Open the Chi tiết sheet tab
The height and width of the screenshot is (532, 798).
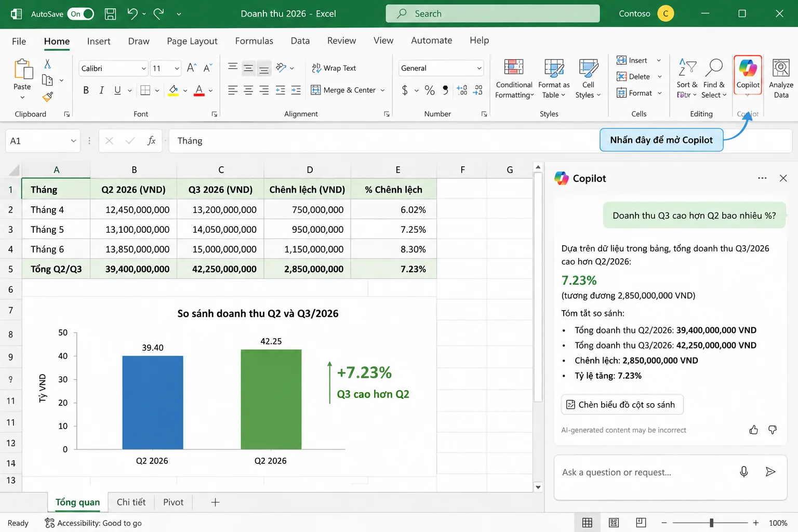coord(131,502)
